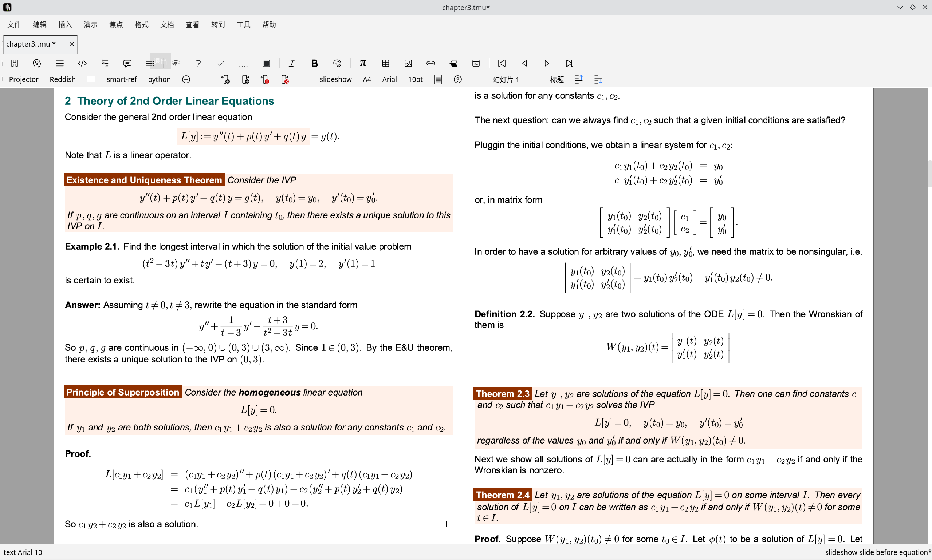Image resolution: width=932 pixels, height=560 pixels.
Task: Click the white color swatch
Action: point(91,79)
